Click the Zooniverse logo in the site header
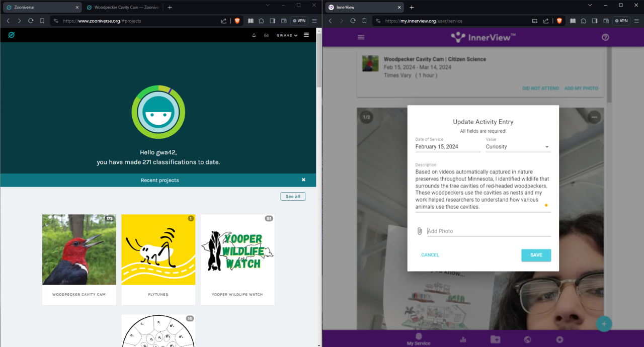 pos(11,35)
